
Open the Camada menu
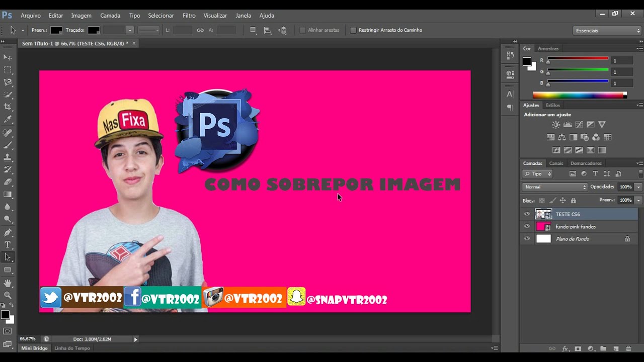pyautogui.click(x=110, y=16)
